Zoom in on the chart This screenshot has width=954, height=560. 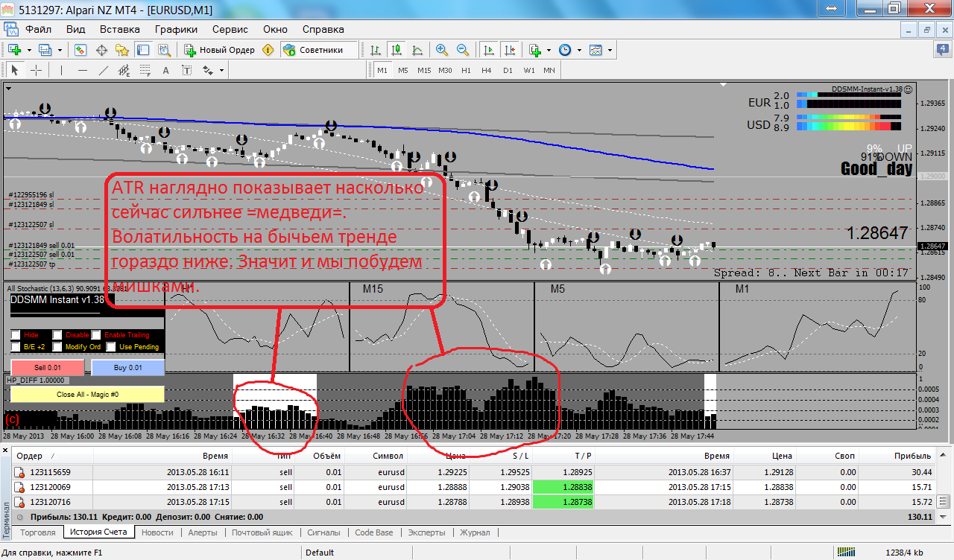point(442,50)
